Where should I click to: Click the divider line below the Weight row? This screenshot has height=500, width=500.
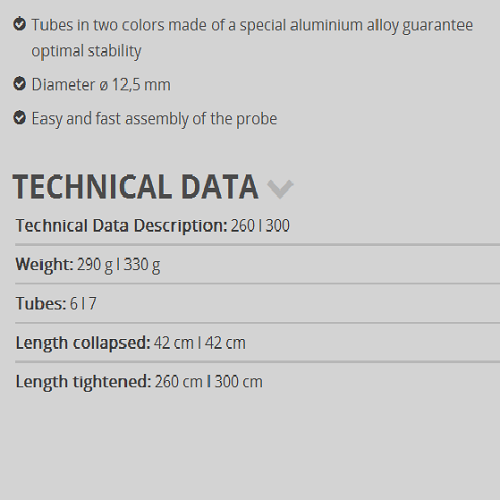[257, 284]
